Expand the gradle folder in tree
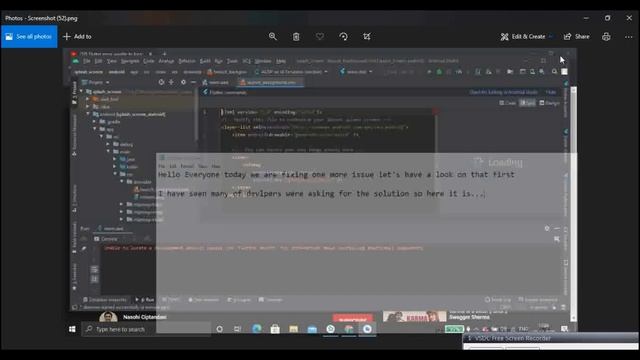Screen dimensions: 640x360 [x=94, y=122]
